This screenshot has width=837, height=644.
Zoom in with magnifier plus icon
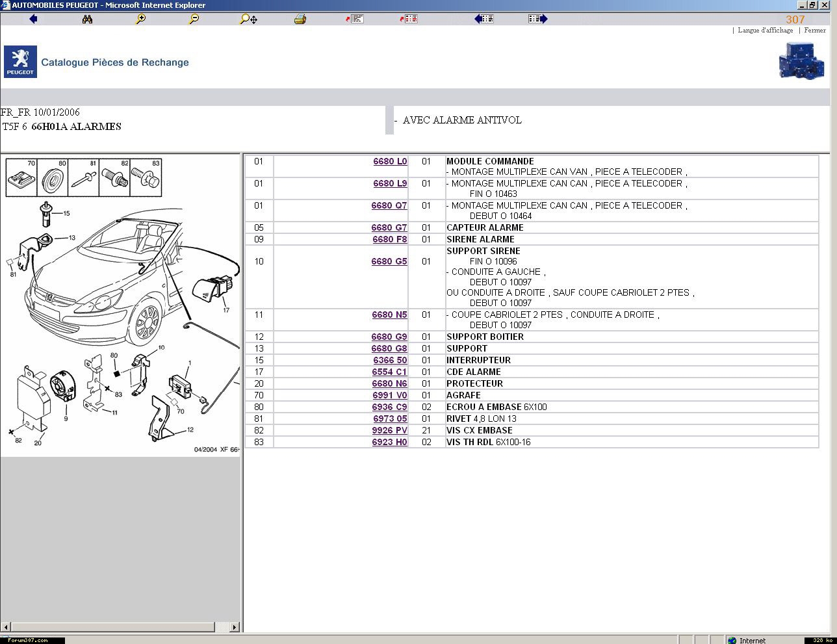(140, 19)
